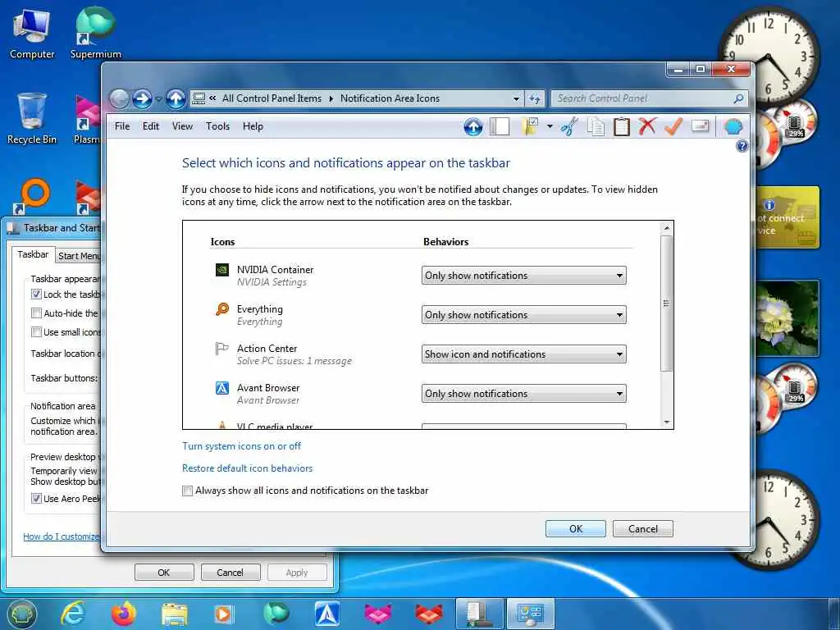Click the Up arrow beside the address bar
The height and width of the screenshot is (630, 840).
point(176,98)
